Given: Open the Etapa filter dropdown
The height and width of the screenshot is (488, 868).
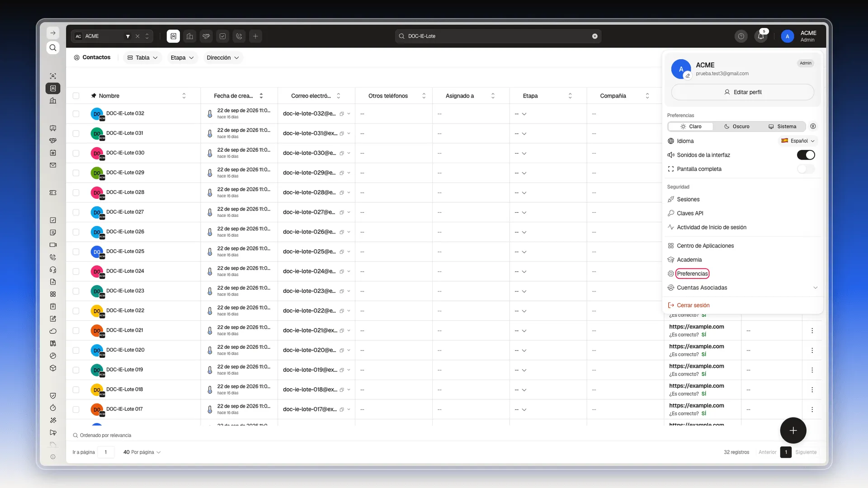Looking at the screenshot, I should 182,58.
